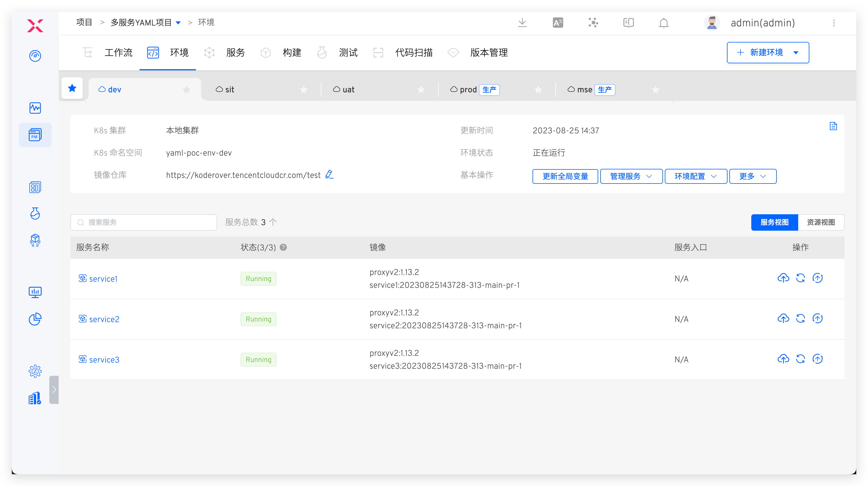Toggle the star on the uat environment

(x=421, y=90)
